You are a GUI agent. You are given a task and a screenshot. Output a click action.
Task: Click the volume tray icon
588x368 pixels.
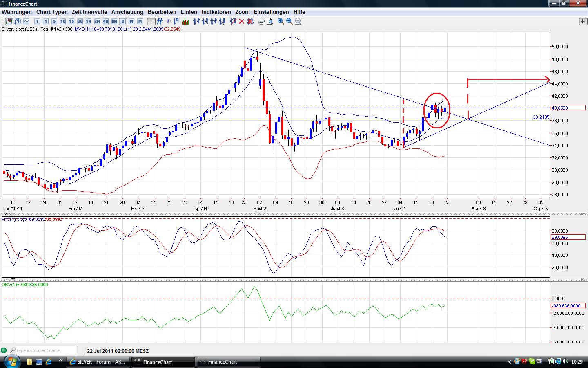click(565, 361)
